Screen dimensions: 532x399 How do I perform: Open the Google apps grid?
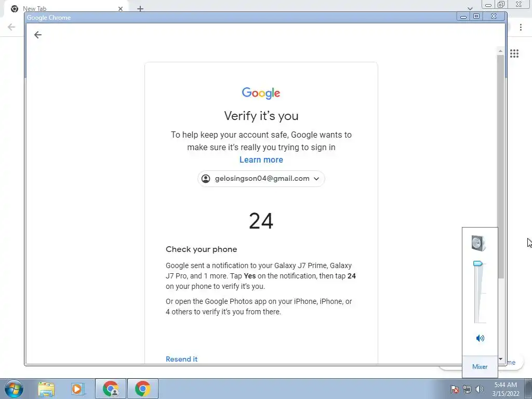pos(514,54)
